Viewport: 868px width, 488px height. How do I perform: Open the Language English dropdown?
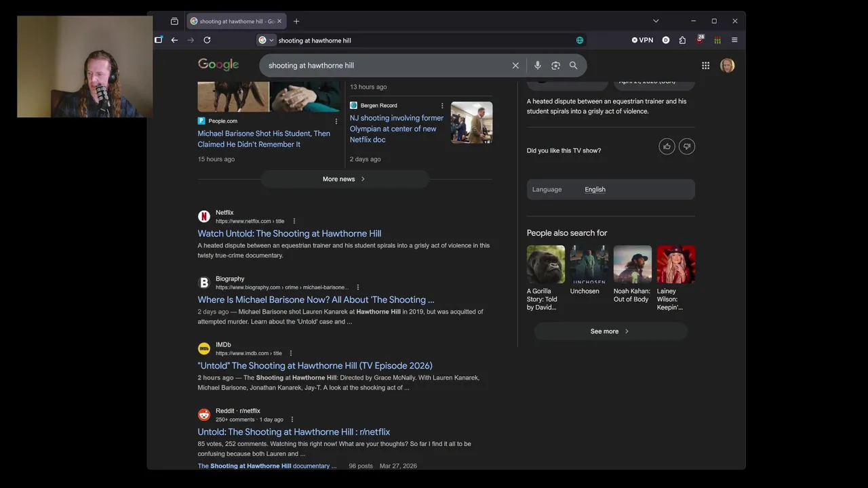[x=611, y=189]
